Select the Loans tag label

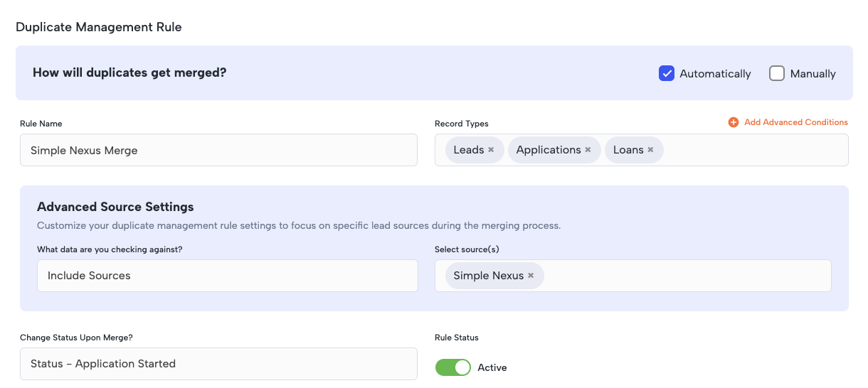(x=628, y=150)
